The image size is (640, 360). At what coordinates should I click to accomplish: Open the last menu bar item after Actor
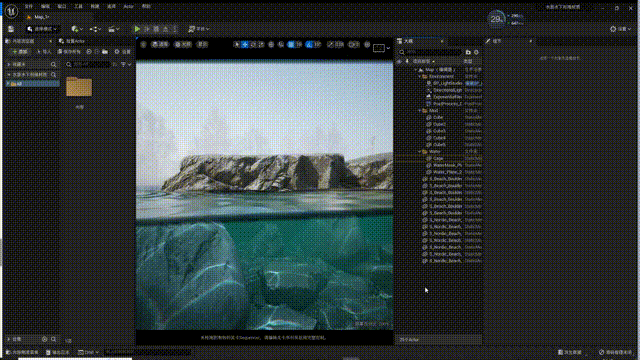click(146, 7)
